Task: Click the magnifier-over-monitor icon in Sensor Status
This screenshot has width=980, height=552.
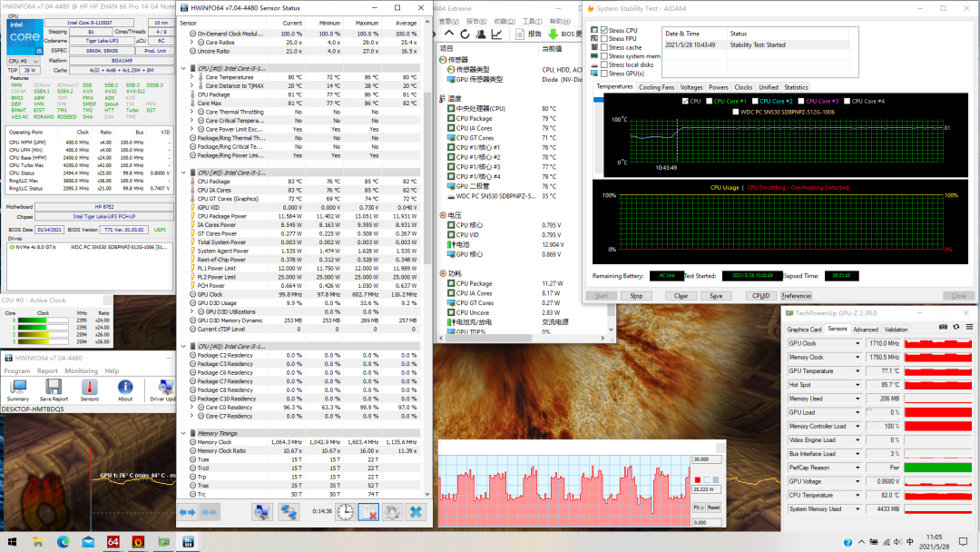Action: tap(262, 512)
